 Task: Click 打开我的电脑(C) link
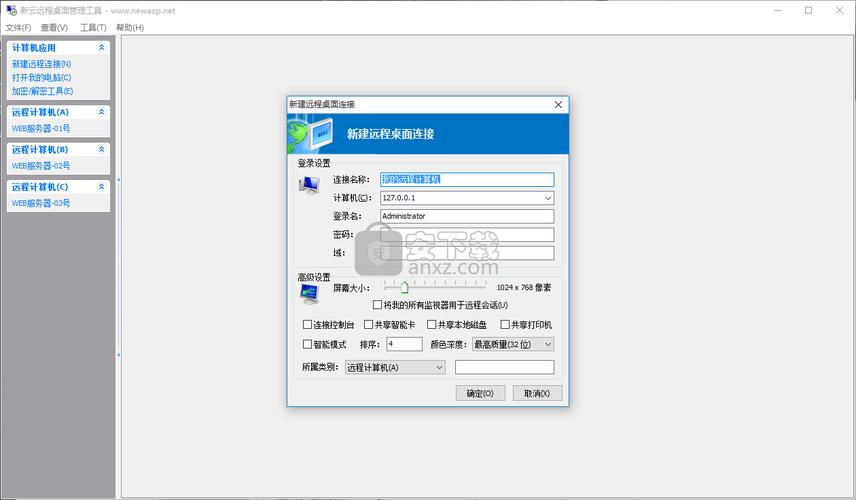point(41,78)
